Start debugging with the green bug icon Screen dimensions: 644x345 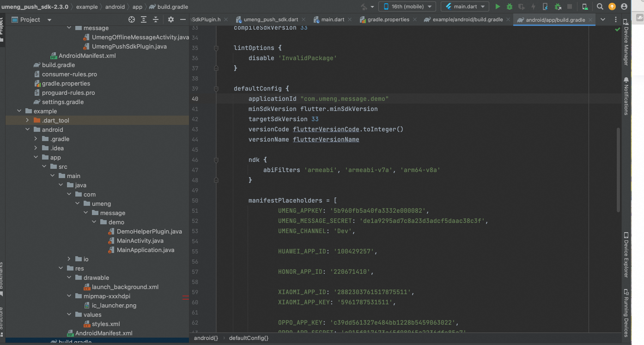(510, 6)
